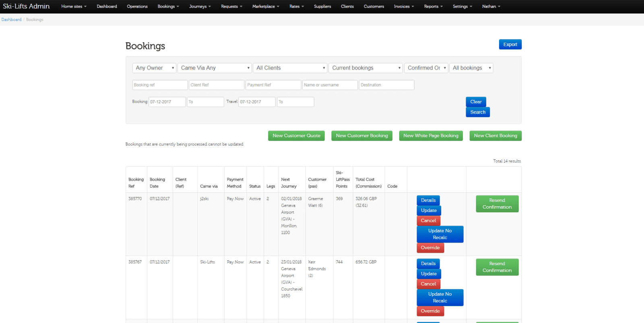
Task: Open the Reports menu
Action: [x=433, y=6]
